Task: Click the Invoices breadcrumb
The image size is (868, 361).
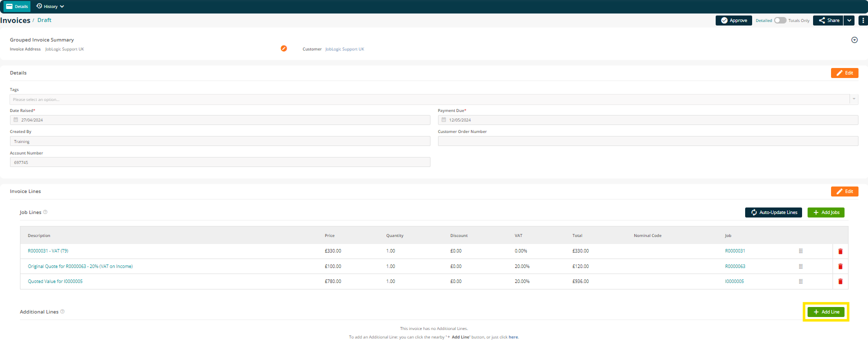Action: [15, 20]
